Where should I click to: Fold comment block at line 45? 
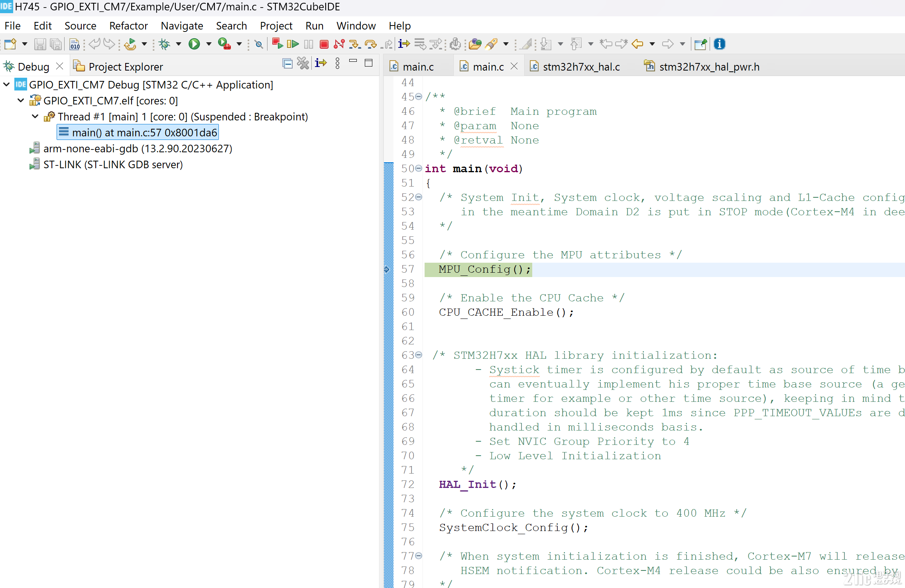[x=418, y=96]
